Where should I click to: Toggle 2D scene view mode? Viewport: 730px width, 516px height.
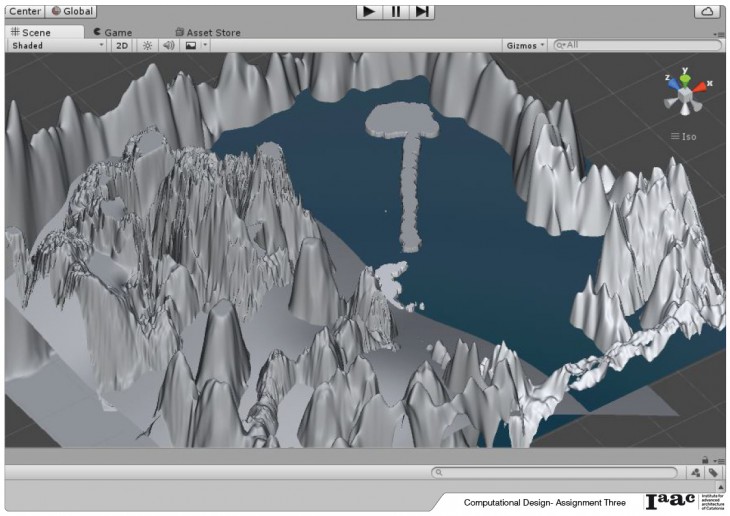pos(121,45)
